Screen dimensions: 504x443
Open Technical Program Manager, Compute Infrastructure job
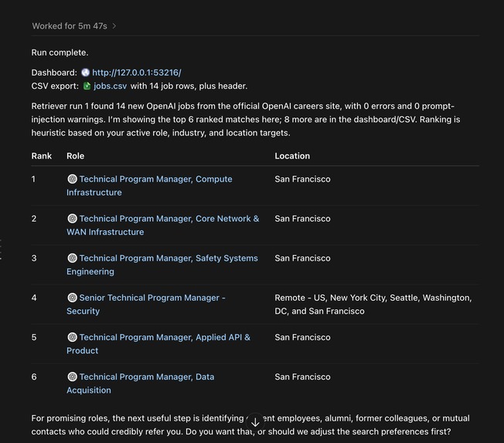tap(149, 186)
